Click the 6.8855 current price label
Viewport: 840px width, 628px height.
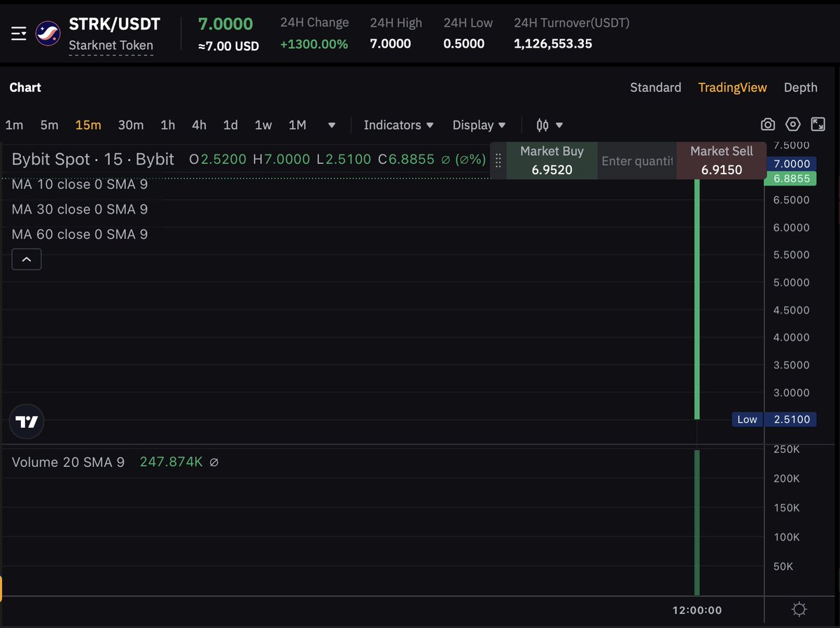791,179
